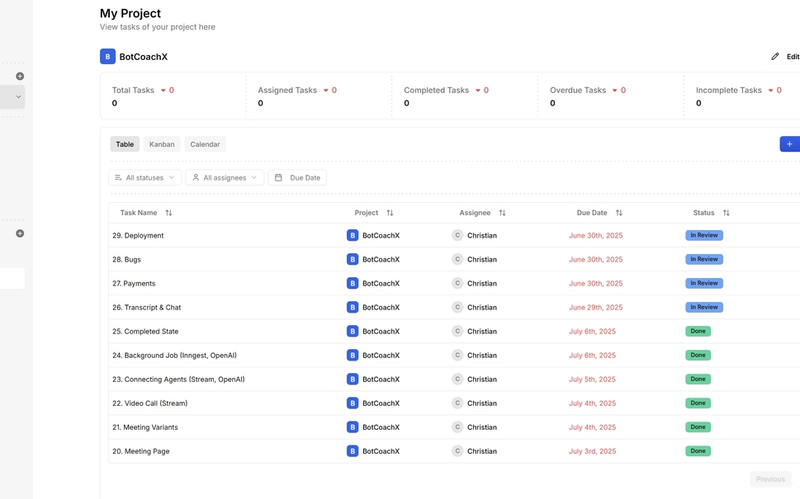Image resolution: width=800 pixels, height=499 pixels.
Task: Click In Review badge for Deployment
Action: 704,235
